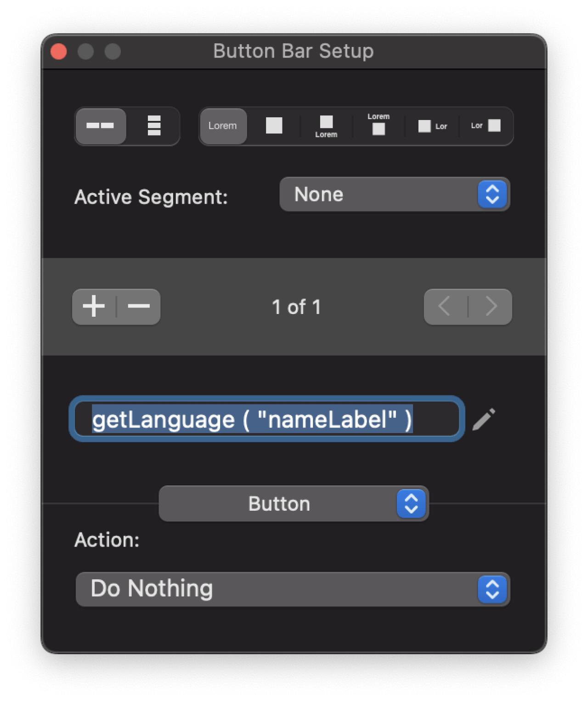Open the Do Nothing action dropdown
Image resolution: width=588 pixels, height=702 pixels.
click(293, 589)
